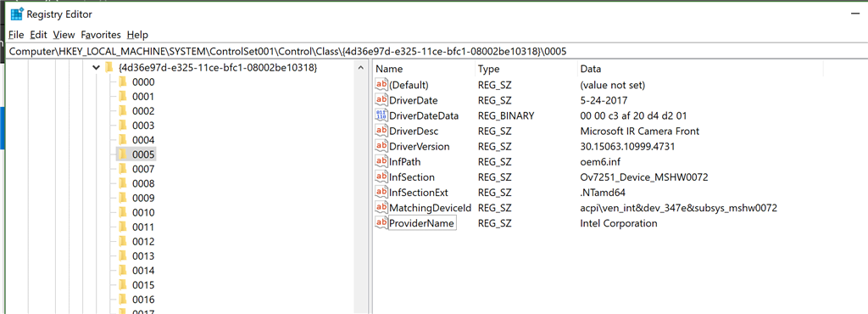Select subkey label 0015
This screenshot has width=868, height=314.
coord(142,285)
